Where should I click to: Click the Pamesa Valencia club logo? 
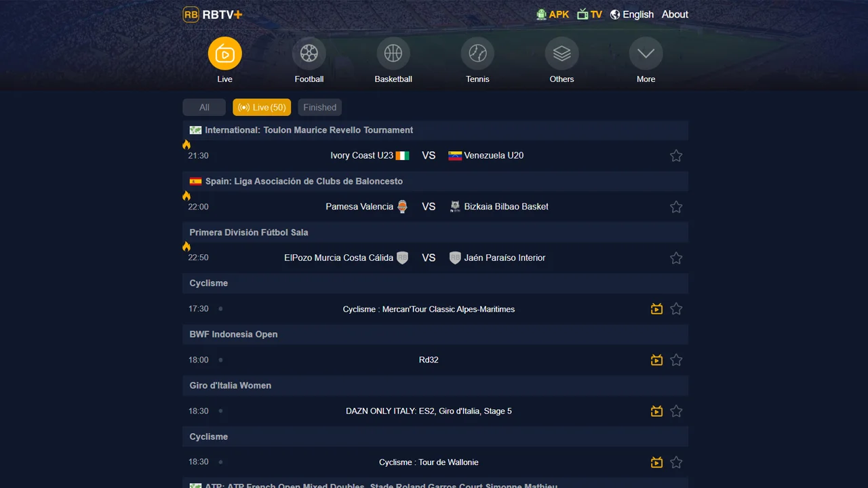[x=403, y=207]
